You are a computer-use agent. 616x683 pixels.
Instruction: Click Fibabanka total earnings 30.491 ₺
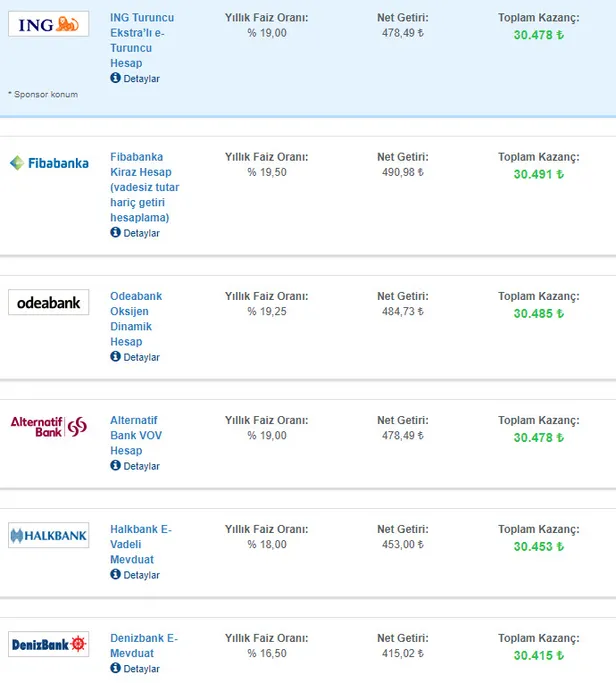point(538,174)
